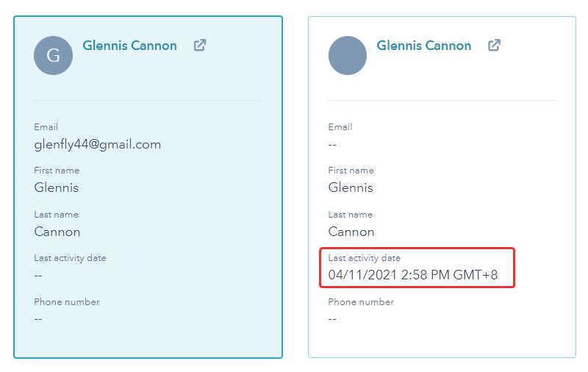Click First name Glennis on left card
The width and height of the screenshot is (588, 372).
pos(57,187)
